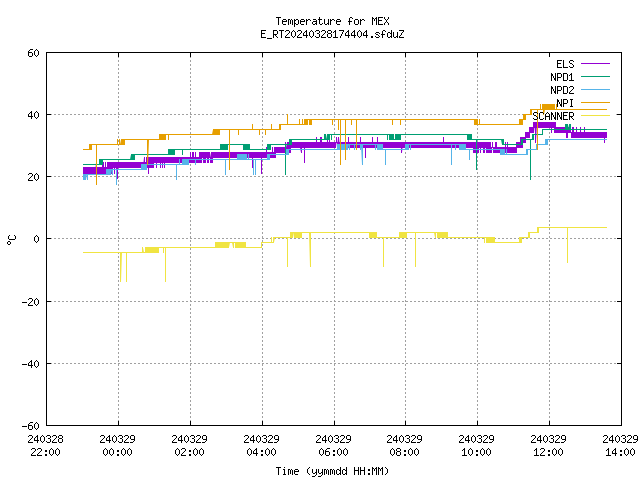Click the orange NPI legend line sample
The image size is (640, 480).
pyautogui.click(x=595, y=103)
